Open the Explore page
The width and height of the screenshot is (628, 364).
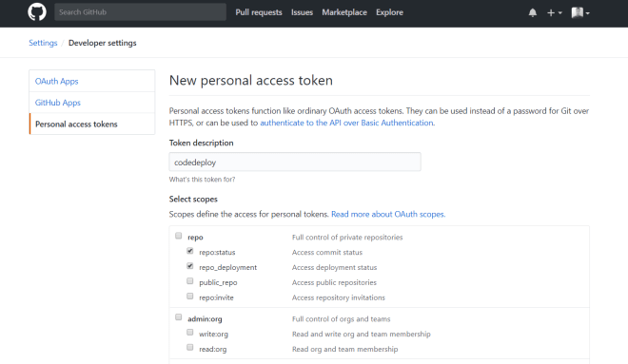coord(389,12)
